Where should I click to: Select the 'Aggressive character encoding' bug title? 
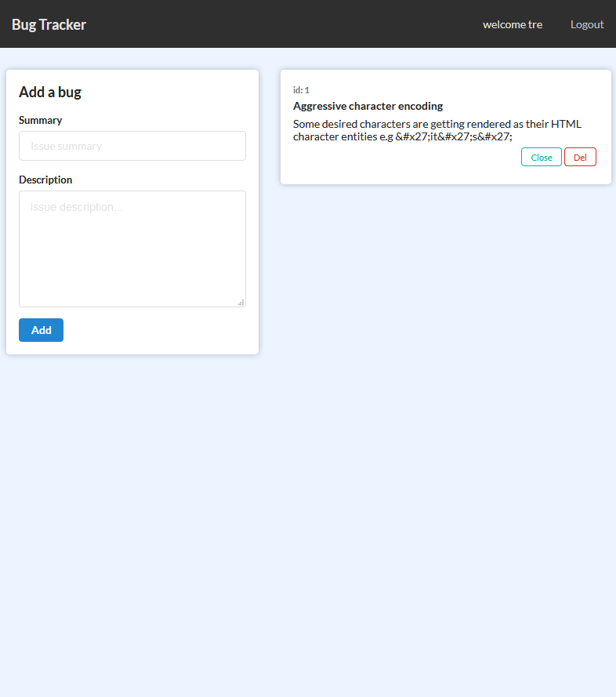[x=368, y=106]
